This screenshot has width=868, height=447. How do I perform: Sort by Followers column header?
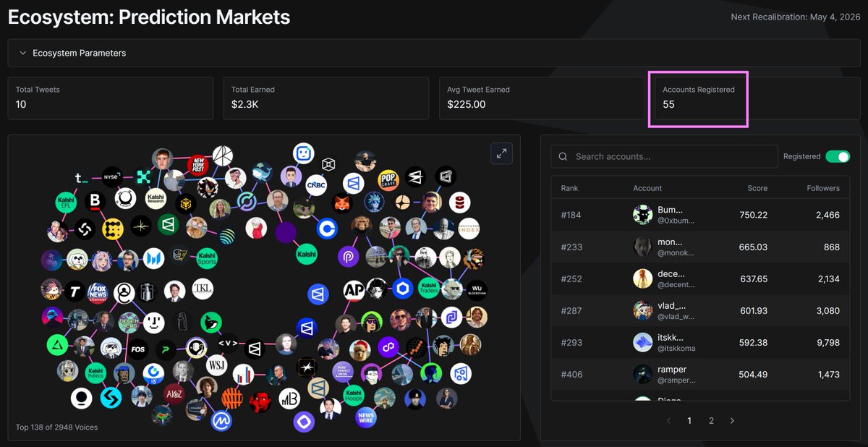tap(823, 188)
